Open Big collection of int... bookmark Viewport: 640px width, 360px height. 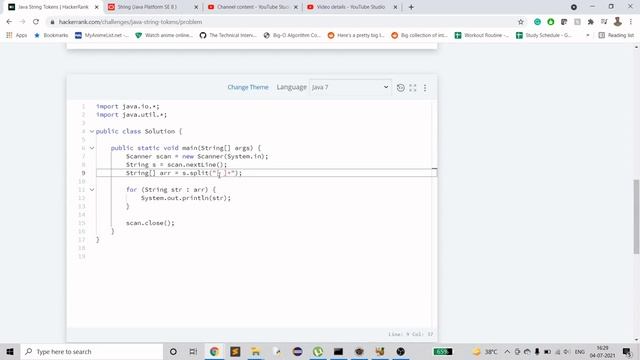click(420, 36)
